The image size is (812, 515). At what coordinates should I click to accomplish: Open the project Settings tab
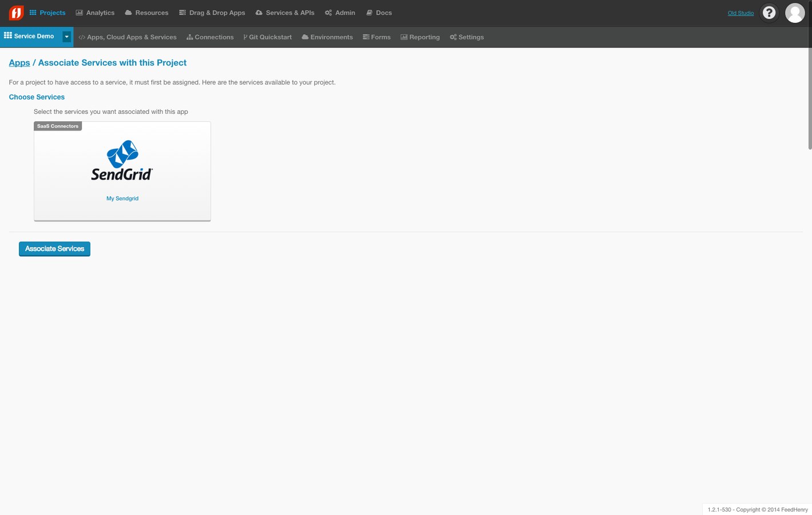467,37
